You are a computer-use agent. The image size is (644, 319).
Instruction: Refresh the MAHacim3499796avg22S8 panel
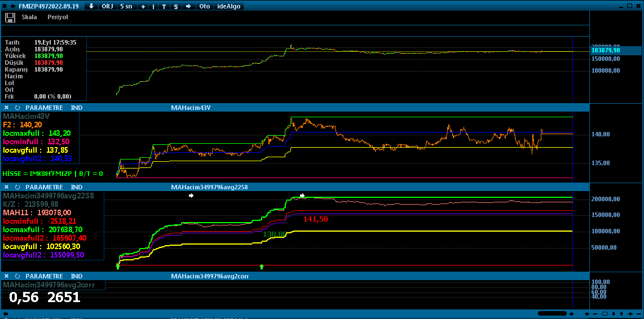pos(17,187)
